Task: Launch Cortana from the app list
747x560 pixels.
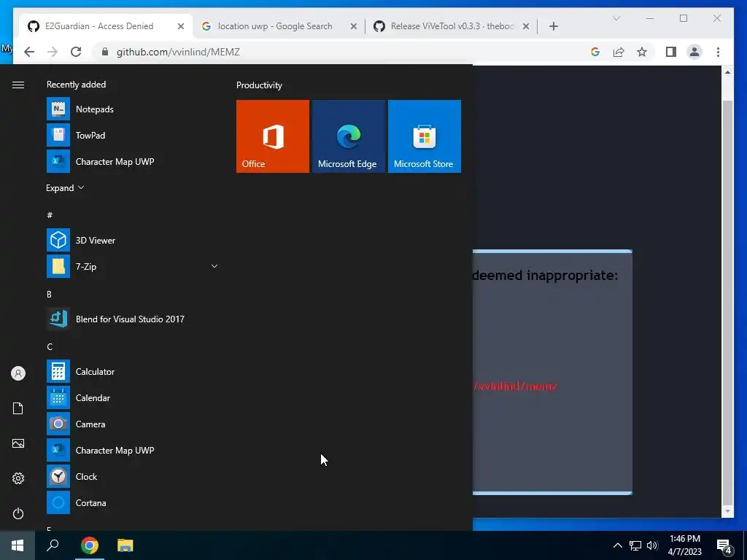Action: click(x=133, y=502)
